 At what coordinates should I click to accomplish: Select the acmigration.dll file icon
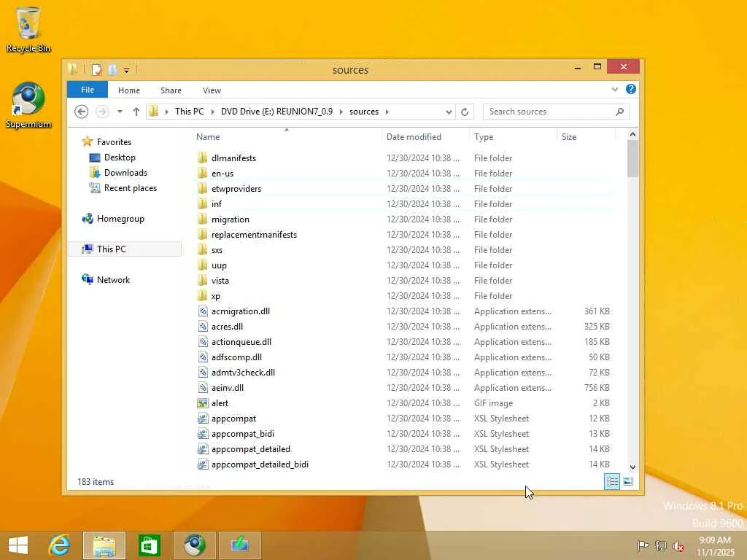coord(203,311)
